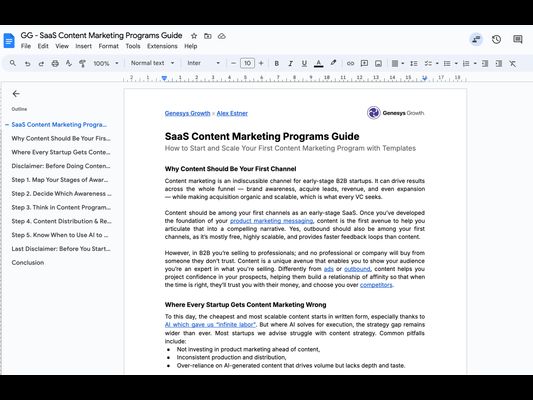This screenshot has width=533, height=400.
Task: Star this document
Action: pyautogui.click(x=194, y=36)
